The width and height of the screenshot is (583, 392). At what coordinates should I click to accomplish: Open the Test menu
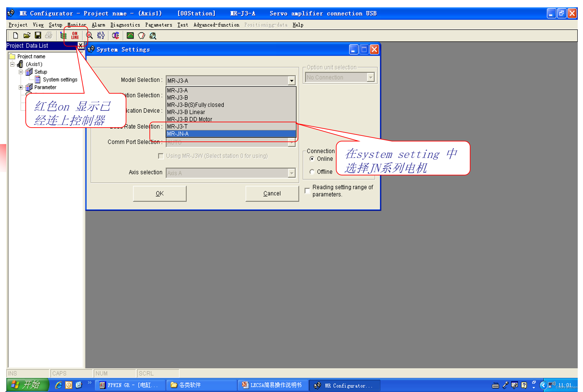click(182, 25)
